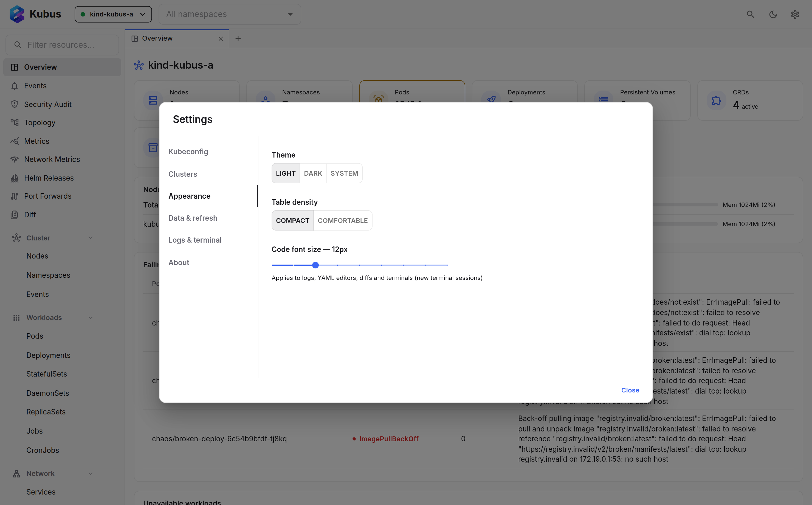
Task: Open Nodes under Cluster
Action: click(37, 256)
